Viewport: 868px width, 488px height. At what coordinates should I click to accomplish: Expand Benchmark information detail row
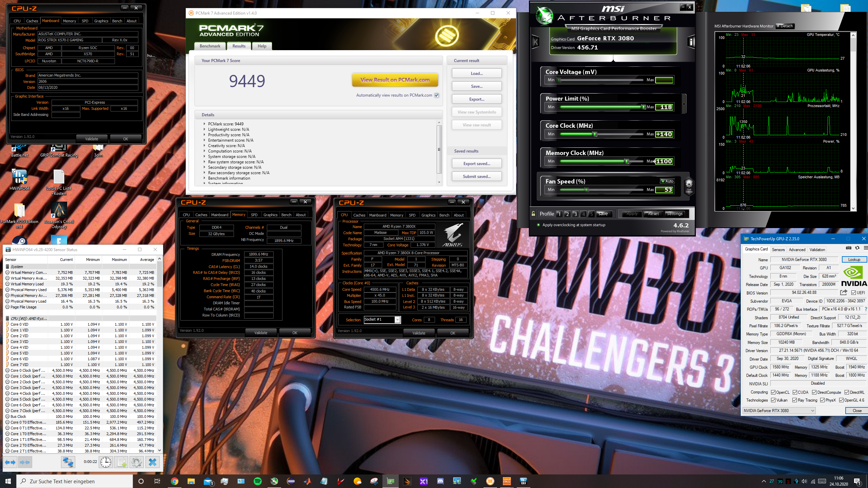204,178
